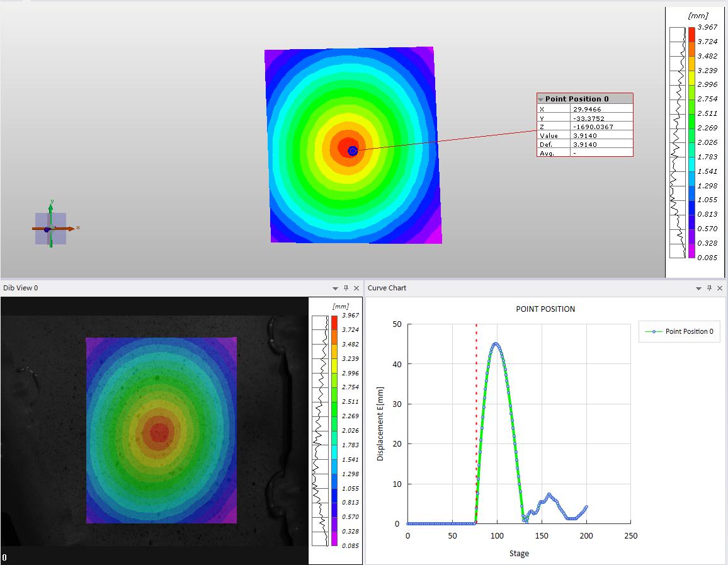Close the Dib View 0 panel
Image resolution: width=728 pixels, height=565 pixels.
pyautogui.click(x=356, y=288)
